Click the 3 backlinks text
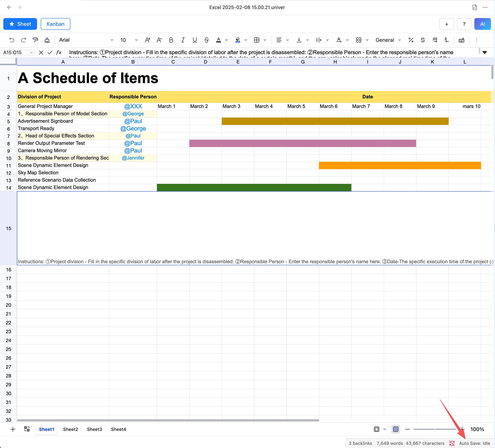The height and width of the screenshot is (448, 495). 360,443
